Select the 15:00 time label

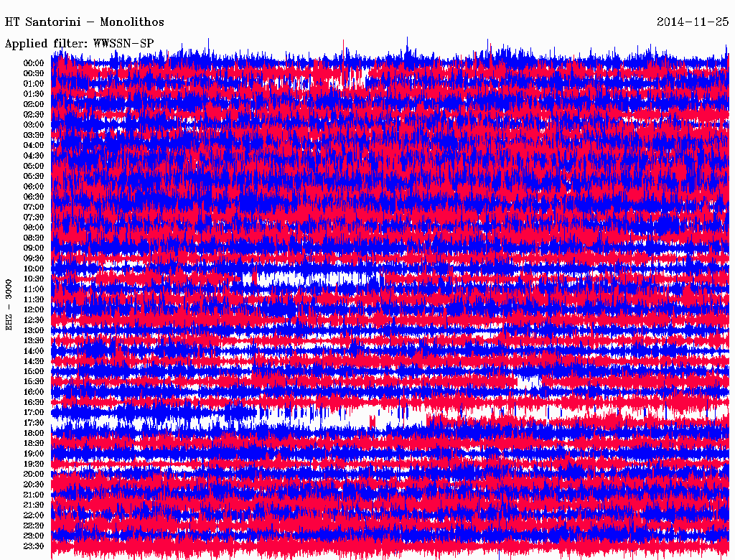pos(34,371)
